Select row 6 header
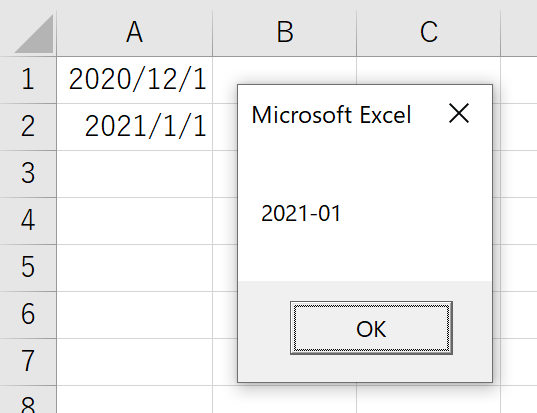The image size is (537, 413). [x=28, y=315]
